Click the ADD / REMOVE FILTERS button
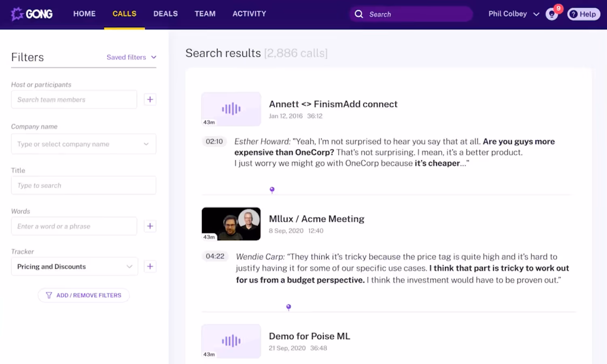Screen dimensions: 607x364 pyautogui.click(x=84, y=295)
